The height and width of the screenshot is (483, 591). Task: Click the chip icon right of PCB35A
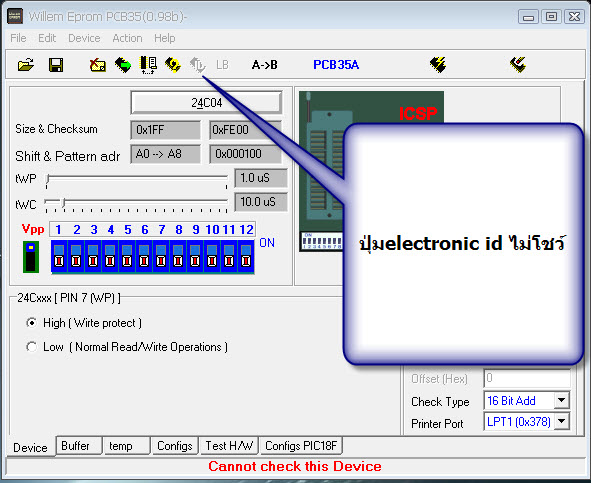(438, 65)
